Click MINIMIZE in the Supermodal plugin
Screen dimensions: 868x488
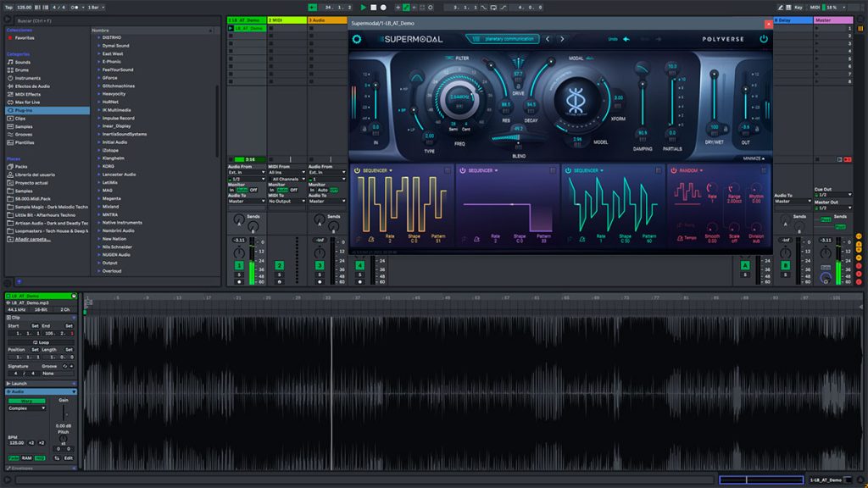[754, 158]
